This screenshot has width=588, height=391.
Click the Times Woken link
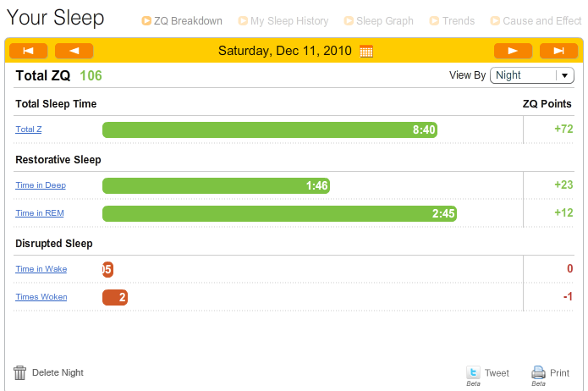pos(41,296)
